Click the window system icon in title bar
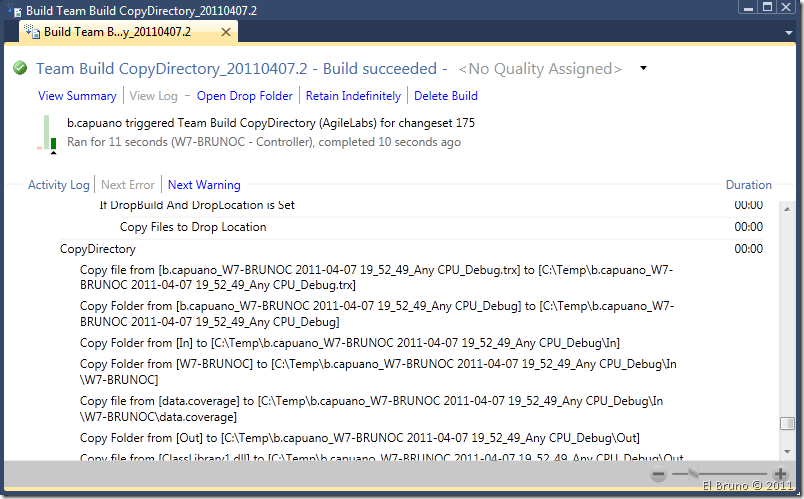 click(12, 8)
